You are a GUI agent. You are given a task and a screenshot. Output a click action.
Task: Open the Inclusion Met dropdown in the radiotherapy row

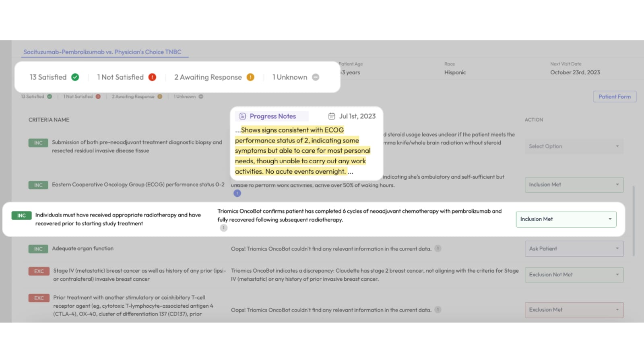[566, 219]
